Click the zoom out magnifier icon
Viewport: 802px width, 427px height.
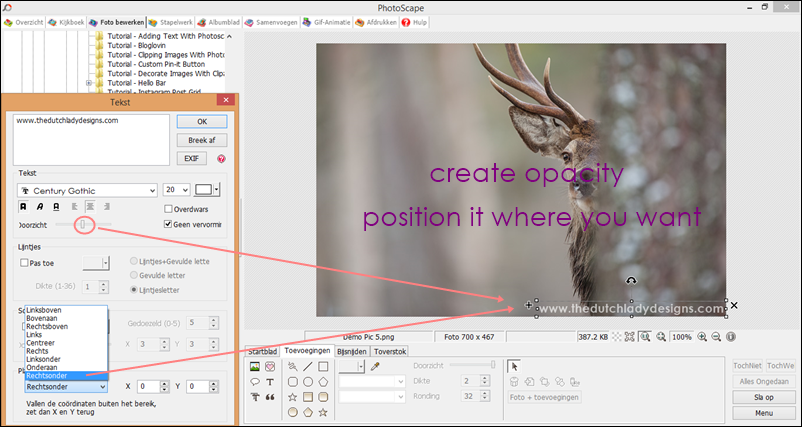coord(716,337)
